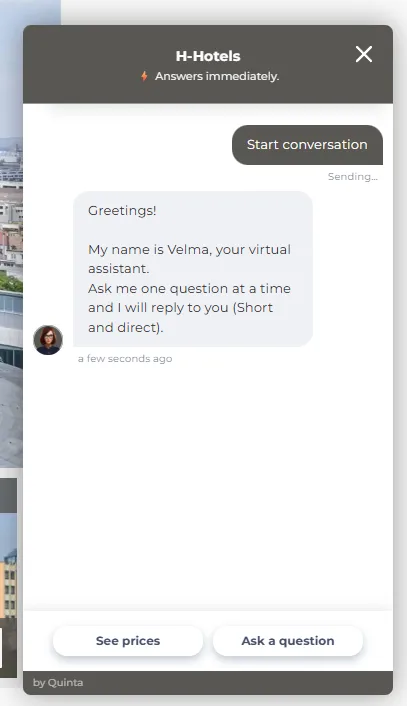Click the 'H-Hotels' chat title

pos(208,56)
